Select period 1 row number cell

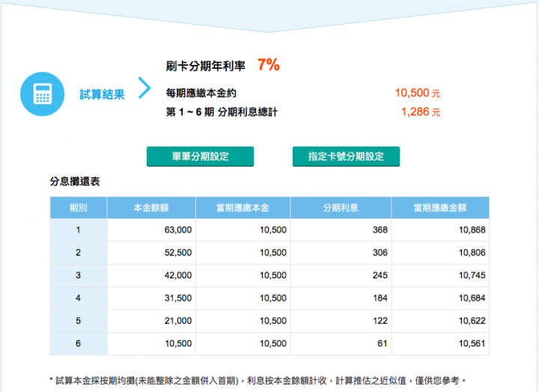79,230
